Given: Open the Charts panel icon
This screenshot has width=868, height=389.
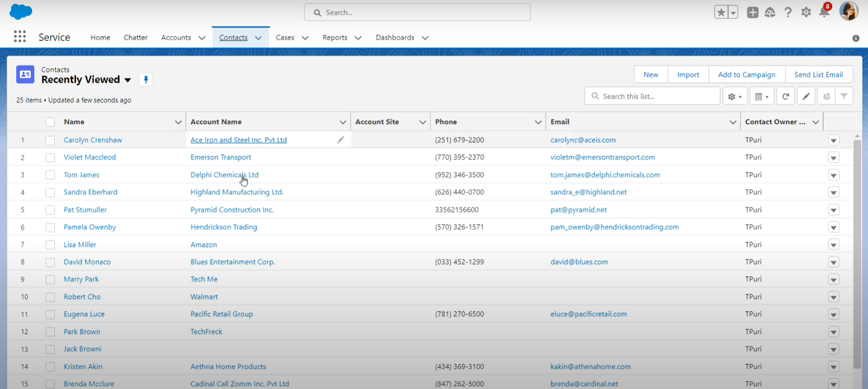Looking at the screenshot, I should tap(826, 96).
